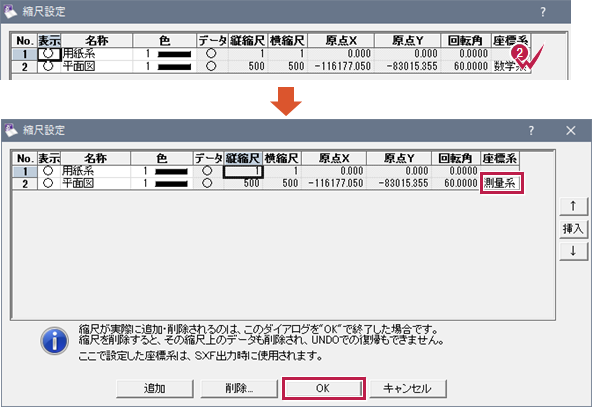
Task: Toggle データ circle for 平面図 in lower table
Action: [x=207, y=183]
